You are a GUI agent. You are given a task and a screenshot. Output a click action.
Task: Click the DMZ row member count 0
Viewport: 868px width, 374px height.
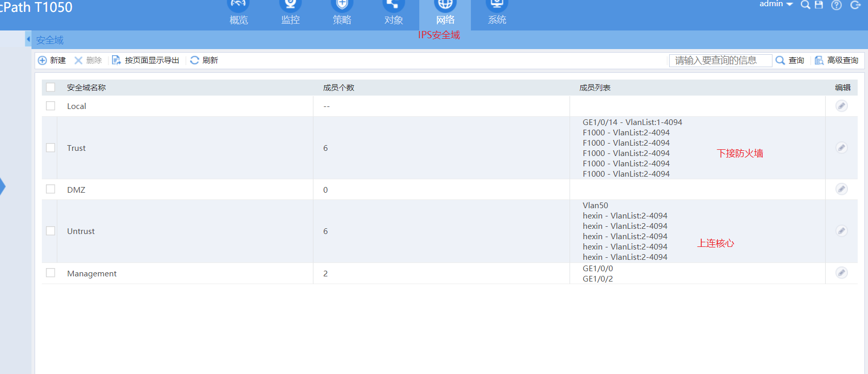click(325, 190)
